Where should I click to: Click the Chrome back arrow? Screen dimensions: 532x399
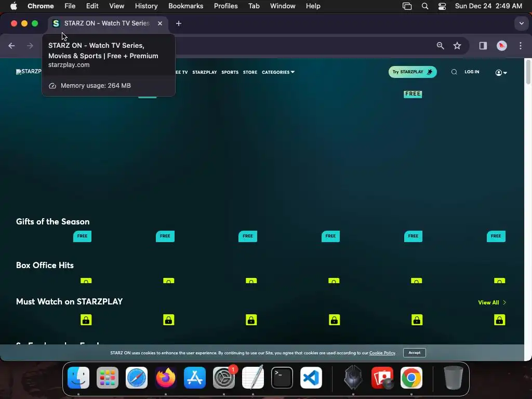[11, 46]
